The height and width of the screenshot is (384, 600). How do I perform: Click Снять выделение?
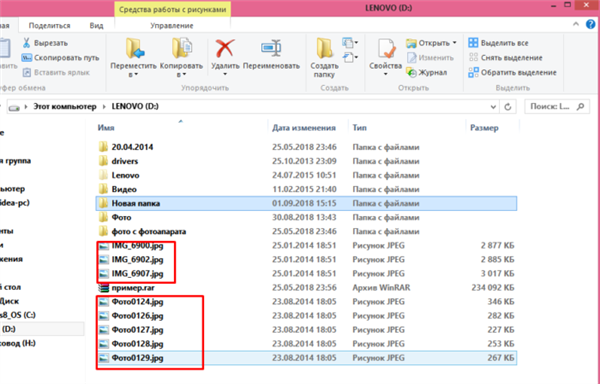[x=505, y=58]
